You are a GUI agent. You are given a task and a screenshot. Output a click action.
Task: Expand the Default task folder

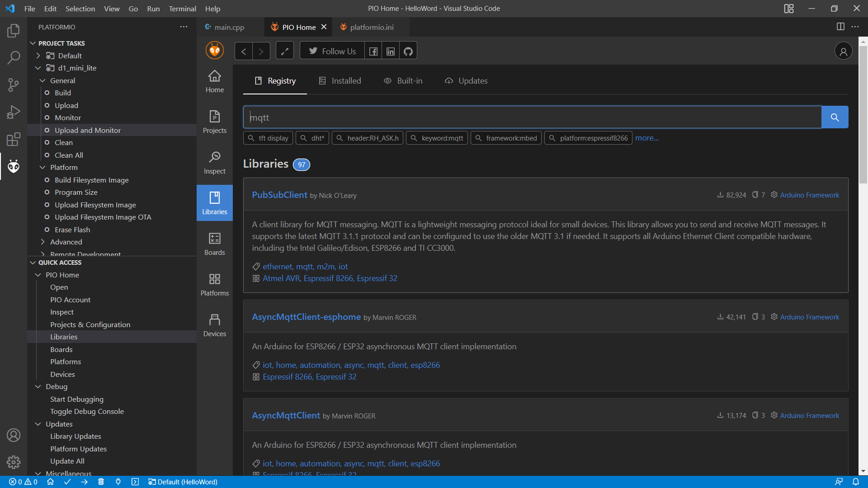tap(38, 56)
